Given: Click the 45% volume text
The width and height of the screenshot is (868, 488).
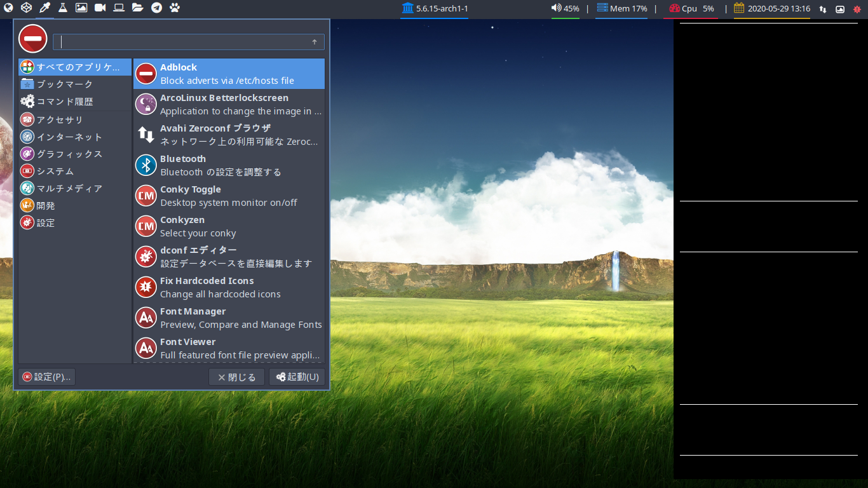Looking at the screenshot, I should point(571,9).
